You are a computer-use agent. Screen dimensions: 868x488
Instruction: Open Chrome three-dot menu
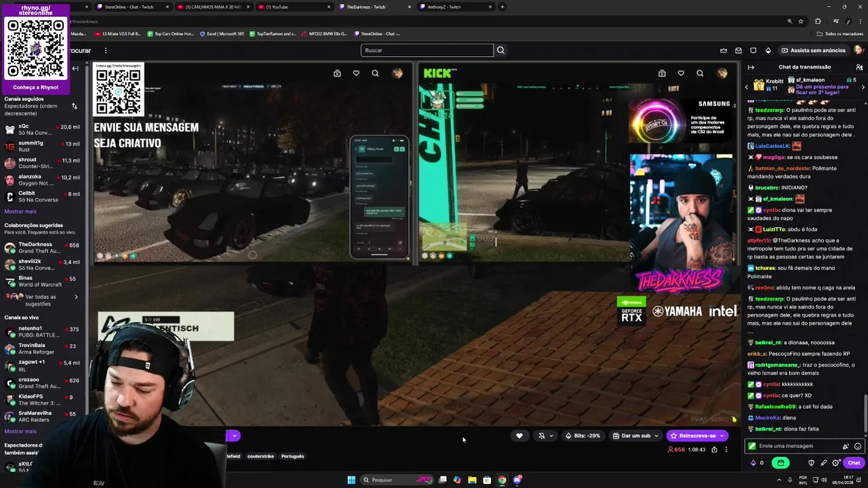click(x=860, y=21)
